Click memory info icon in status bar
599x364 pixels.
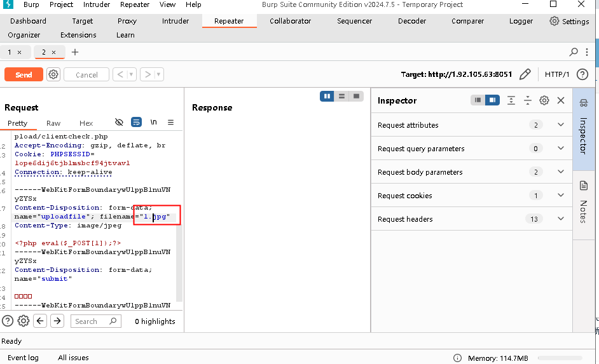click(457, 358)
